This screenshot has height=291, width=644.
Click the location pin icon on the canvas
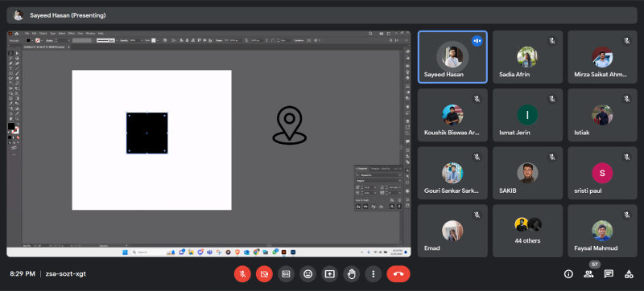[x=290, y=125]
